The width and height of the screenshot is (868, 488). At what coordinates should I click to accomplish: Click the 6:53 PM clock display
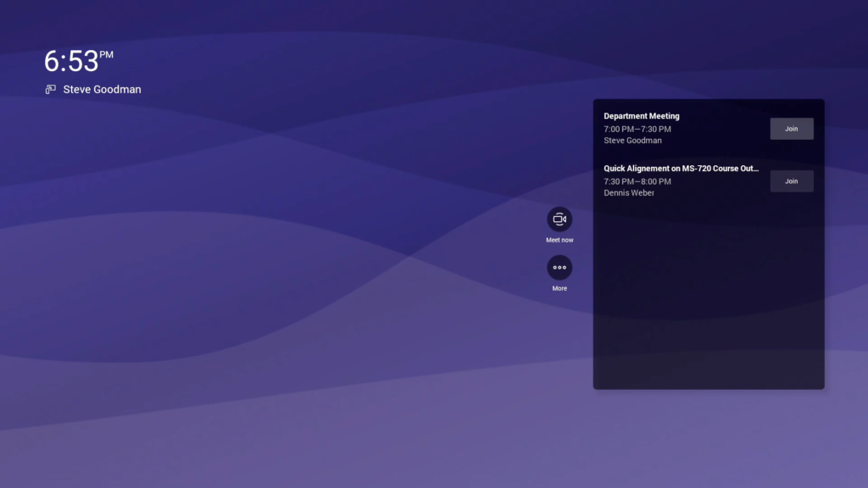[79, 61]
